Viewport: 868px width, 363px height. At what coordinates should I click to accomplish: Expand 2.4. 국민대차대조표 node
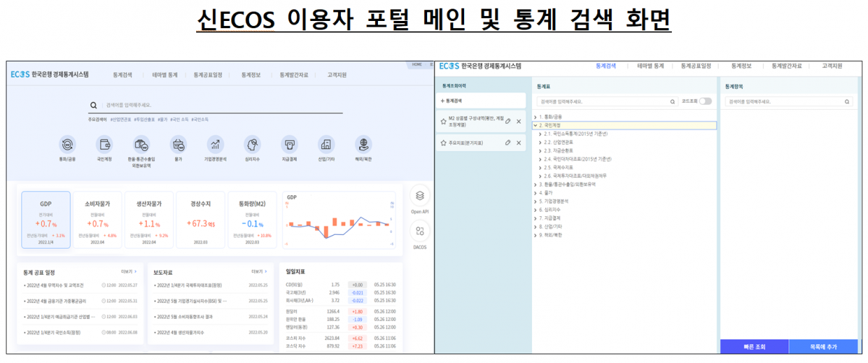tap(541, 159)
